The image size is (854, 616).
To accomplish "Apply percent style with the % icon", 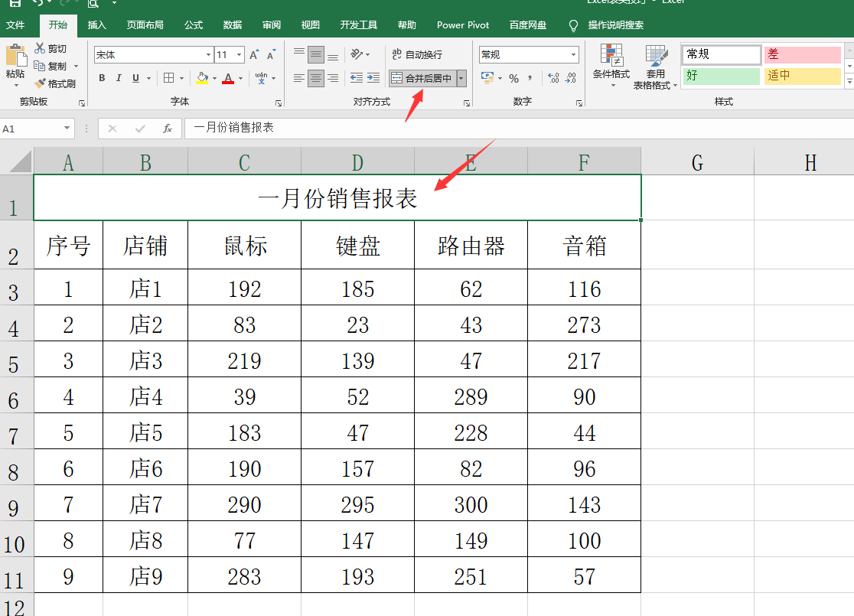I will (513, 78).
